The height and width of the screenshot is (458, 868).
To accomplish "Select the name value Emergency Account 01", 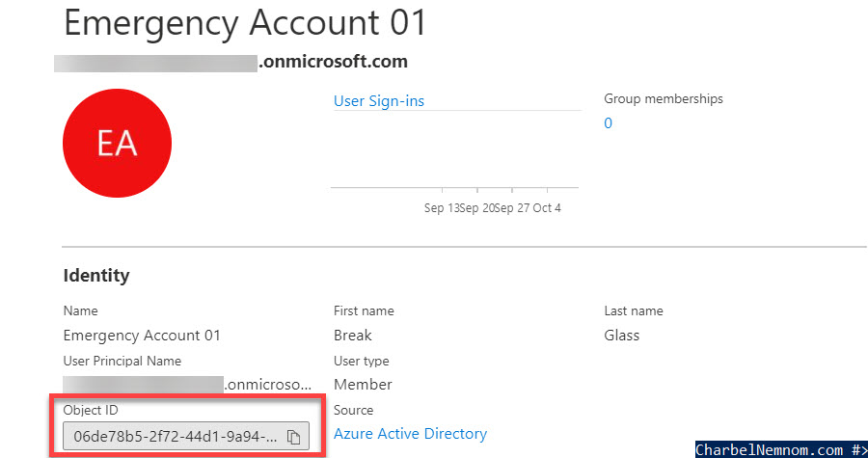I will [142, 336].
